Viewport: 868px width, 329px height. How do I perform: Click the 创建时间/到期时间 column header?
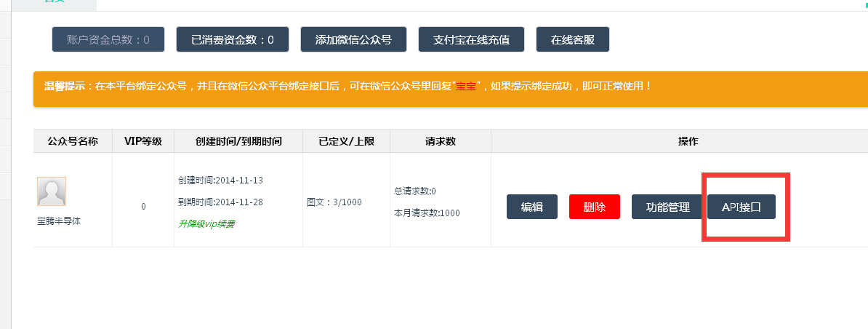pos(238,141)
